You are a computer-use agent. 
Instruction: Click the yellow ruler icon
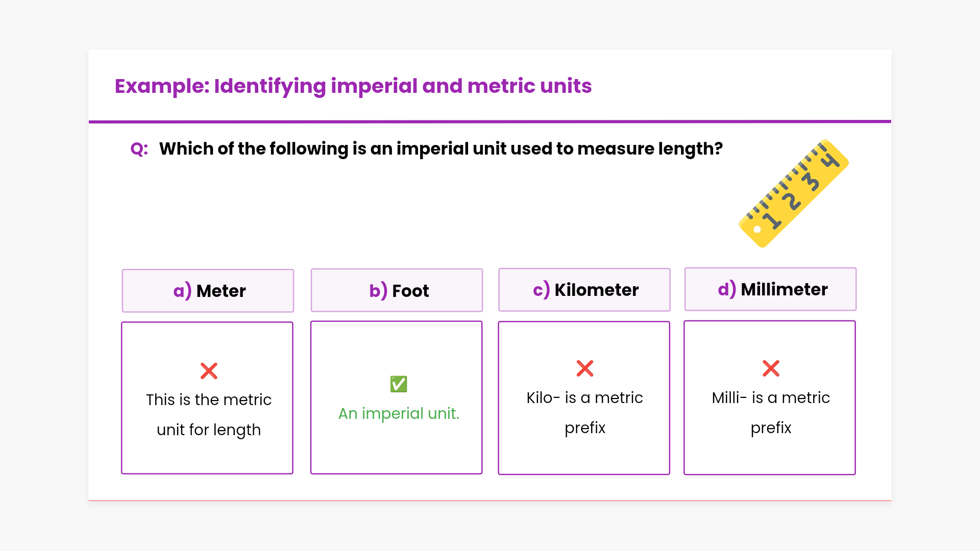point(793,193)
